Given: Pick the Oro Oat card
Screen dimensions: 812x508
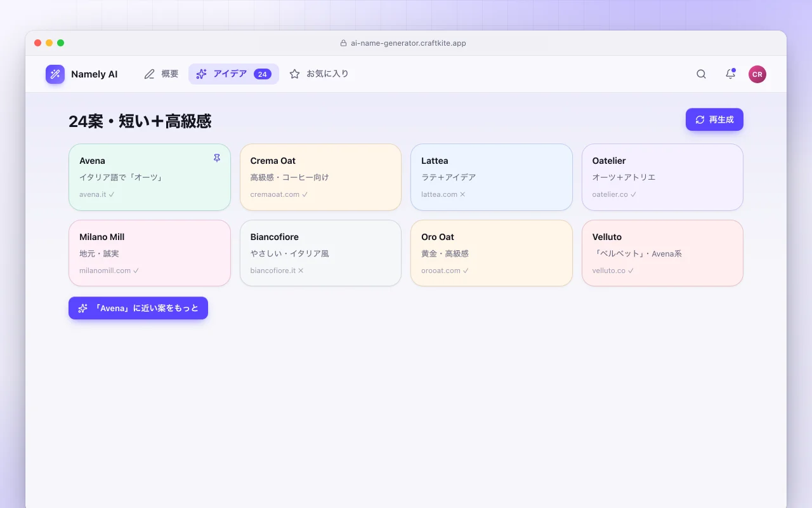Looking at the screenshot, I should 492,253.
